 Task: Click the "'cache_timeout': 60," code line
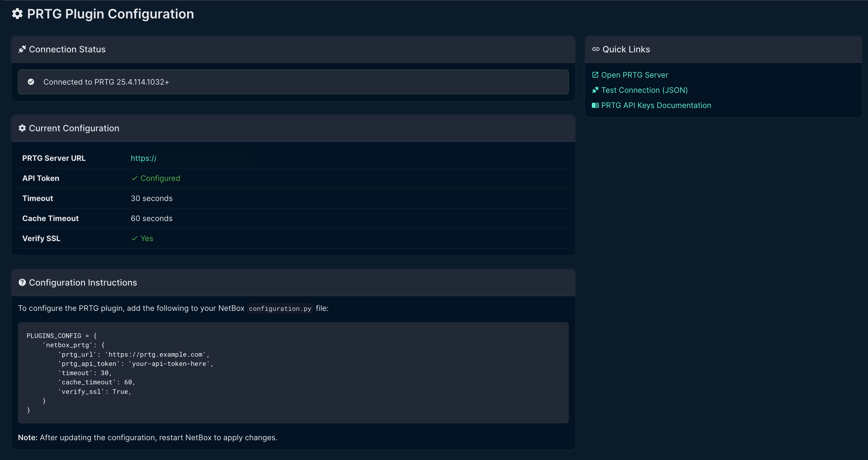(x=97, y=382)
